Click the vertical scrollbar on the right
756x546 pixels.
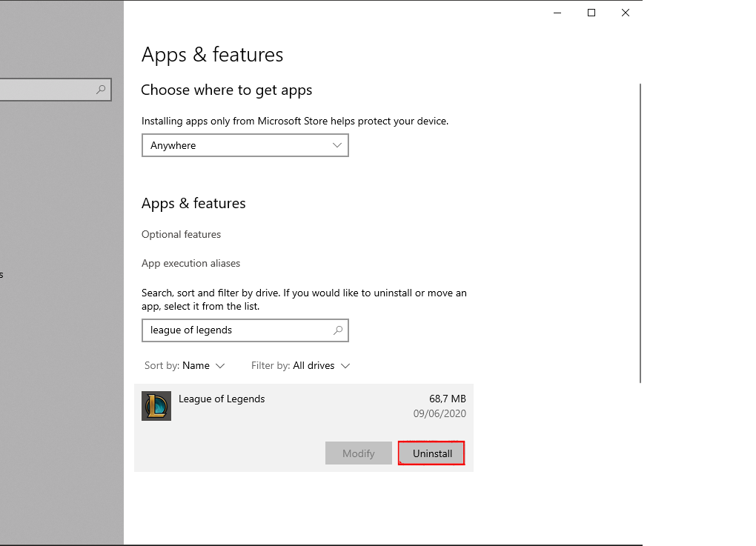[x=640, y=233]
